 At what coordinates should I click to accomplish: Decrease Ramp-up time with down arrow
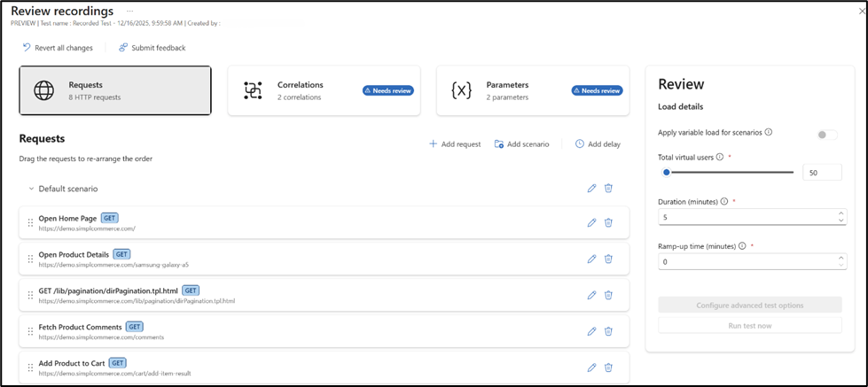point(841,265)
